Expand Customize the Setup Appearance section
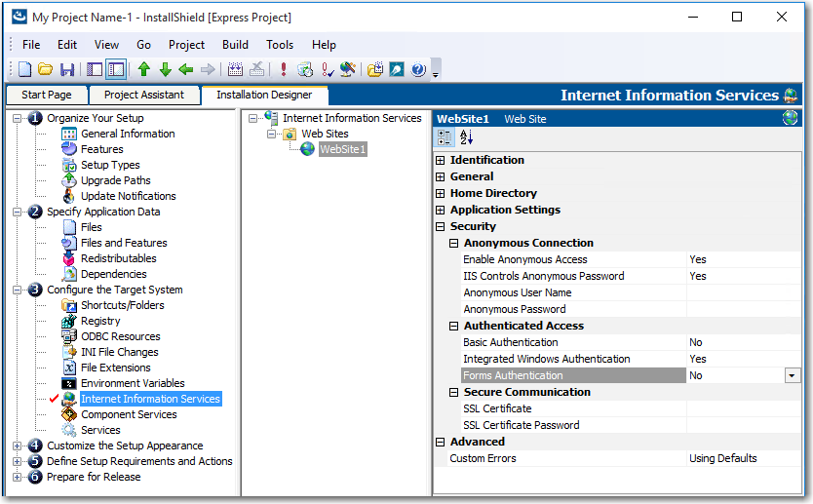This screenshot has height=504, width=813. [18, 446]
